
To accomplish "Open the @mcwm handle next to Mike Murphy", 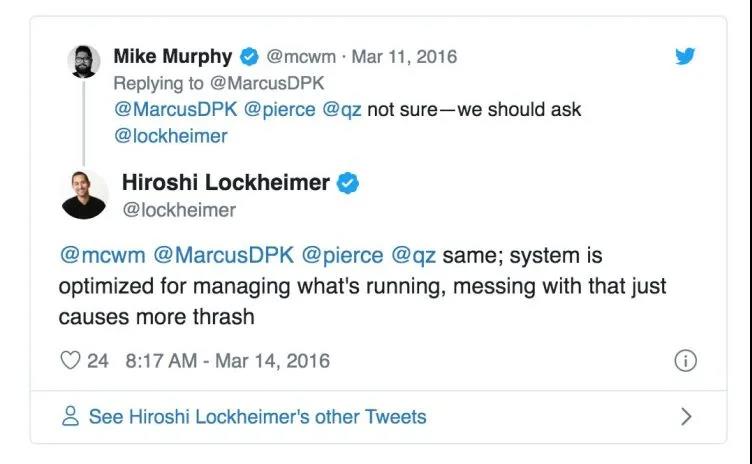I will (x=301, y=57).
